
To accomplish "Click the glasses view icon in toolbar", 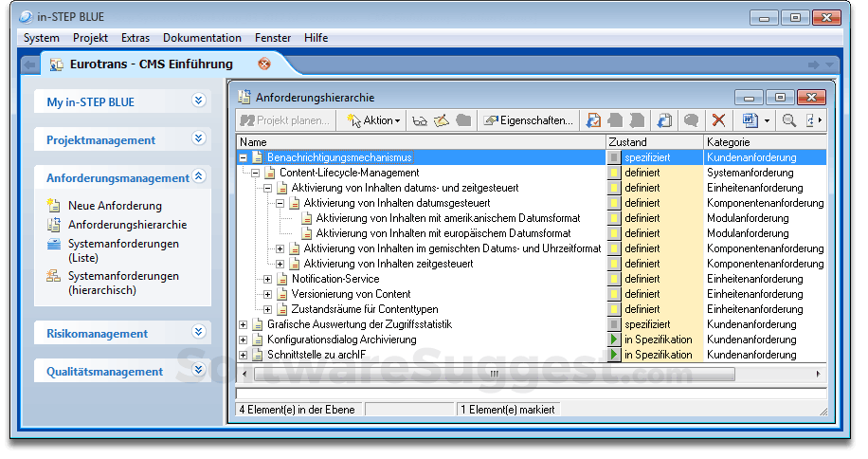I will pos(420,120).
